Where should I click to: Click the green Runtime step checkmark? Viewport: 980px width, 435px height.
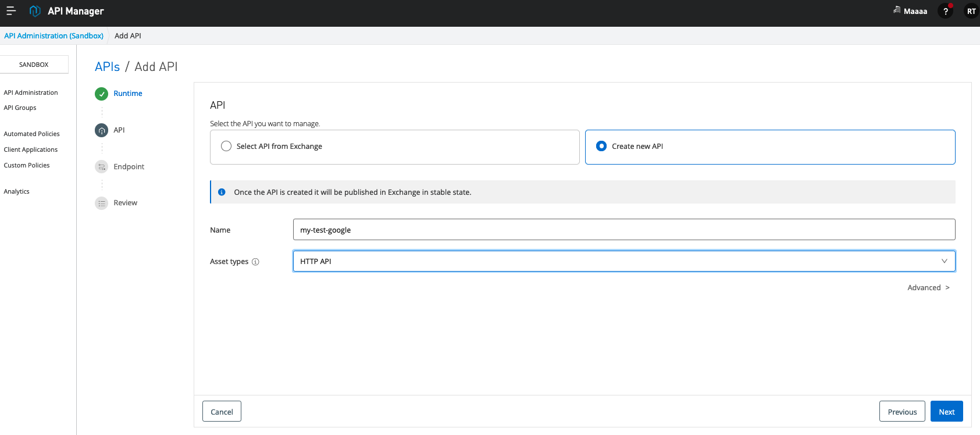point(102,94)
